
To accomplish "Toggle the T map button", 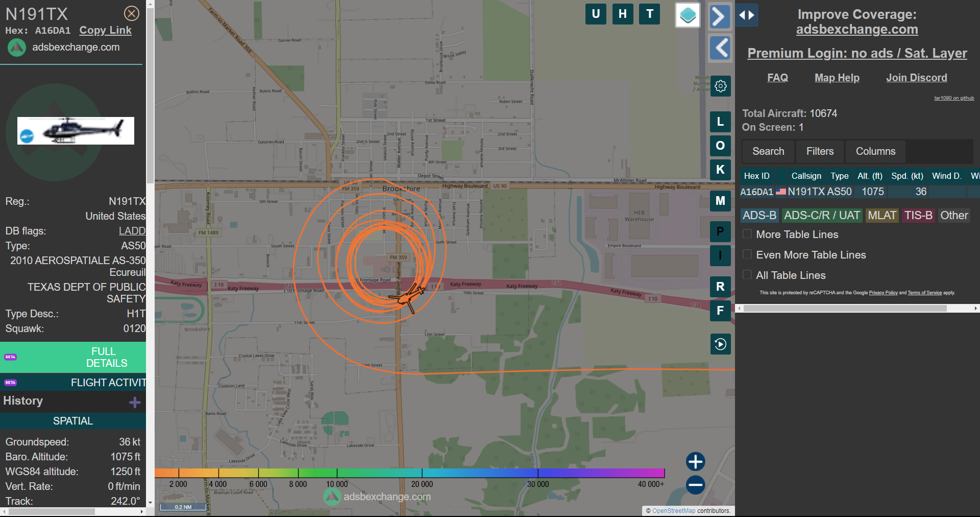I will point(650,14).
